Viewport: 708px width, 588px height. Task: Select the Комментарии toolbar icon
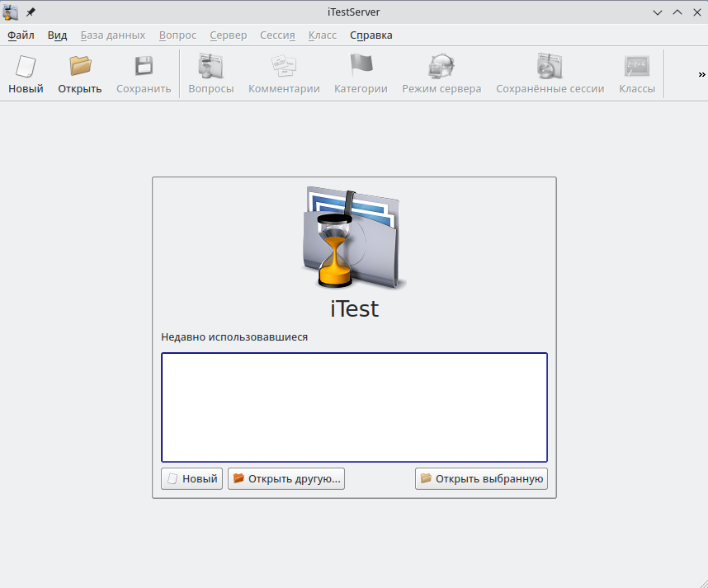pyautogui.click(x=284, y=67)
